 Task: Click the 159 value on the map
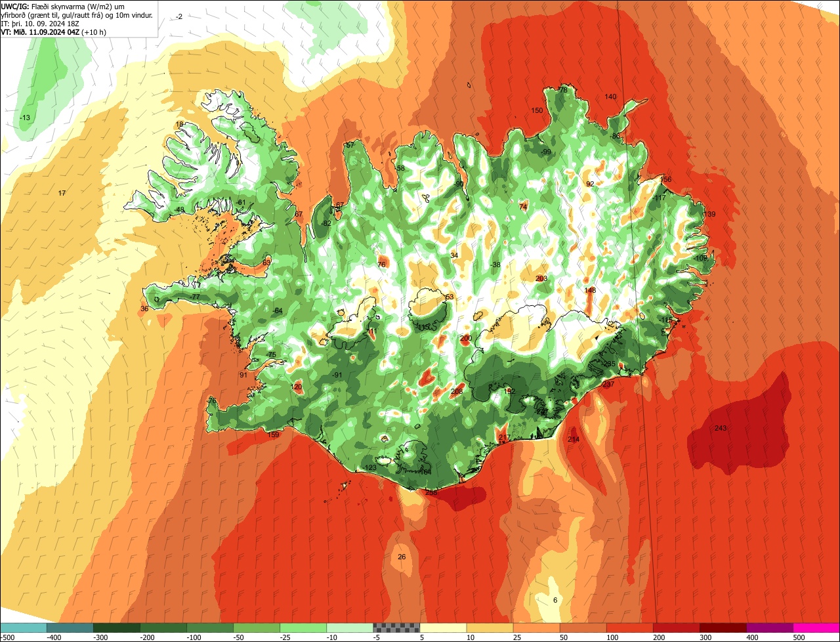[274, 435]
